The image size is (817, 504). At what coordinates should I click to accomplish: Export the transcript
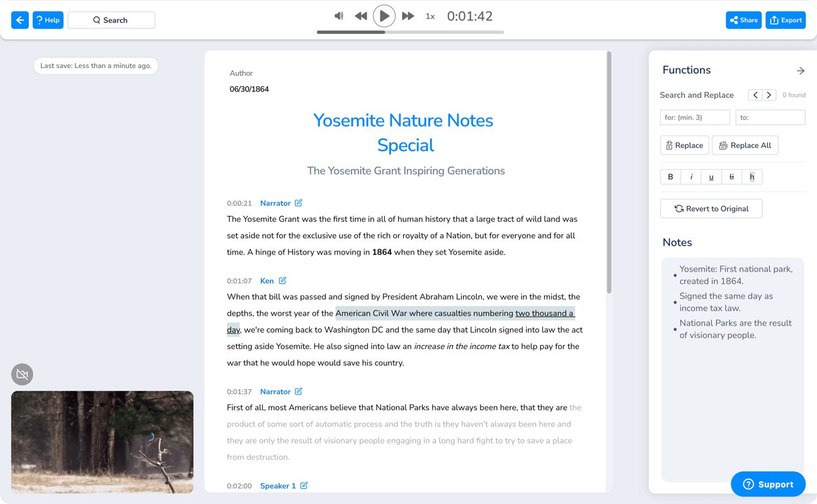[x=786, y=20]
